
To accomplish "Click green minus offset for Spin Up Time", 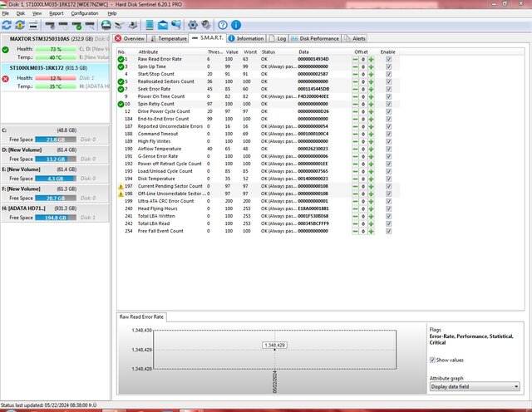I will [x=355, y=66].
